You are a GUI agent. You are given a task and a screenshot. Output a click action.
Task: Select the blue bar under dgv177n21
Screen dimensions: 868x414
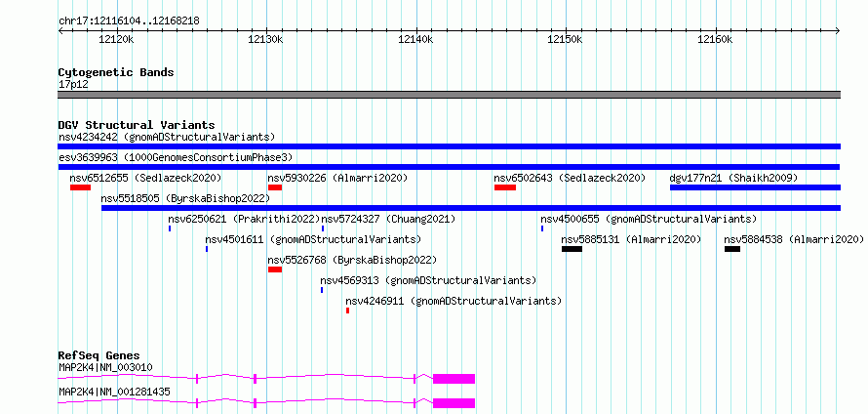pyautogui.click(x=755, y=187)
